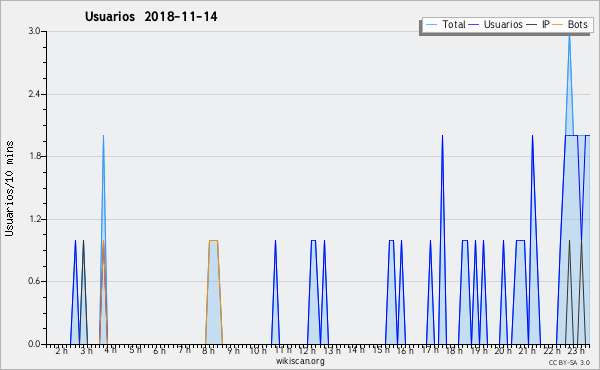Click the orange Bots legend line
The height and width of the screenshot is (370, 600).
tap(558, 25)
